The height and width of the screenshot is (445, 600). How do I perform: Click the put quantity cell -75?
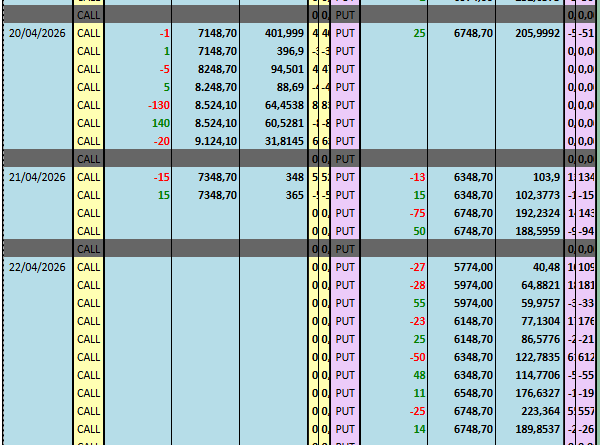pyautogui.click(x=394, y=213)
